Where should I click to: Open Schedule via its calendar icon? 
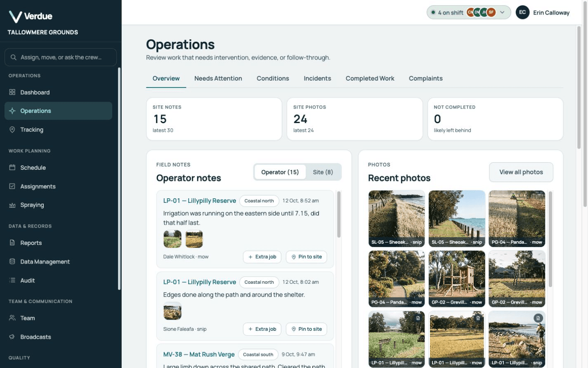(12, 167)
